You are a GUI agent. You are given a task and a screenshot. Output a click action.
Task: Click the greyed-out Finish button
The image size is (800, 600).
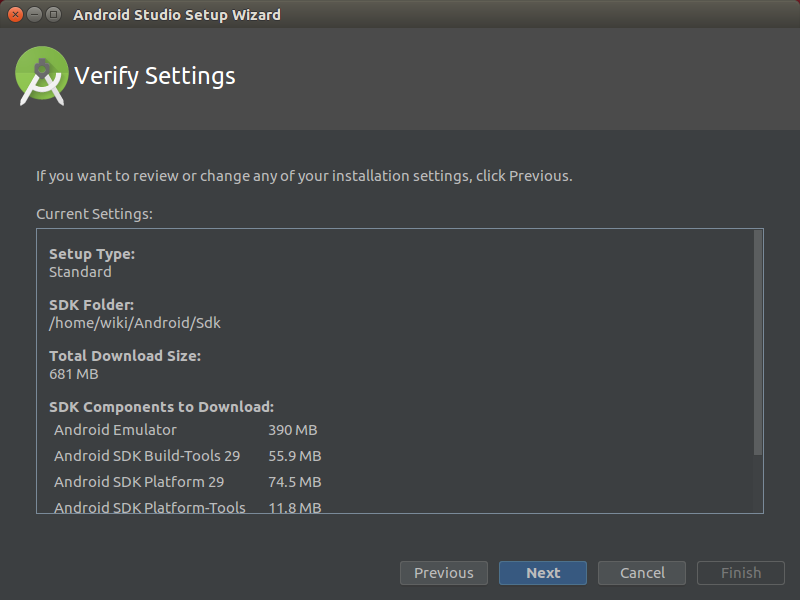741,573
